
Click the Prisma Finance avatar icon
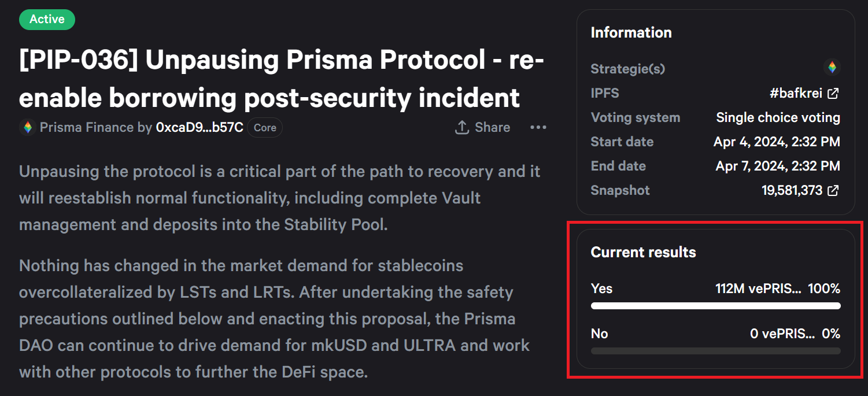point(27,127)
